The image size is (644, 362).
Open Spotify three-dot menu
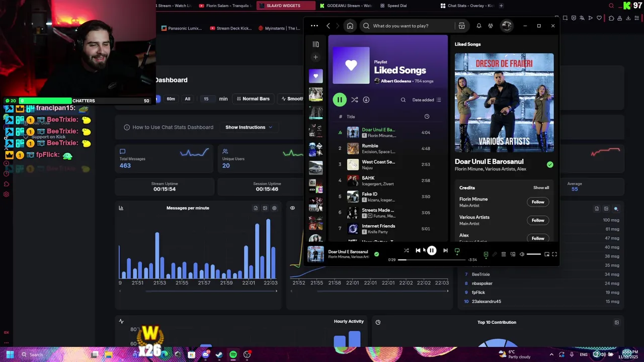(314, 26)
